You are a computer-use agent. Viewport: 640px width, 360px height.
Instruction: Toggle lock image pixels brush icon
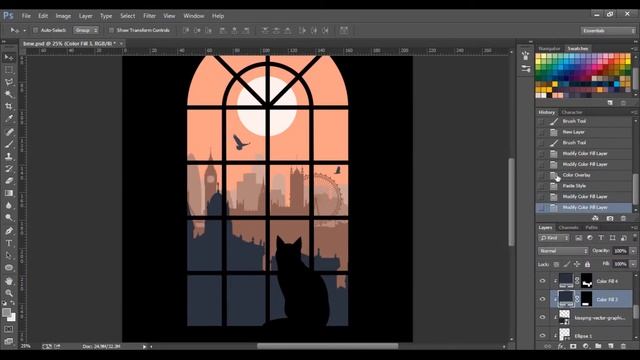567,264
